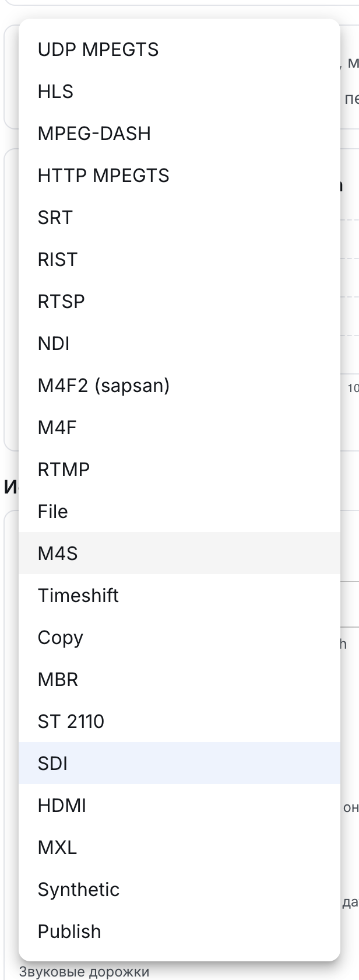359x980 pixels.
Task: Choose the HLS option
Action: 179,92
